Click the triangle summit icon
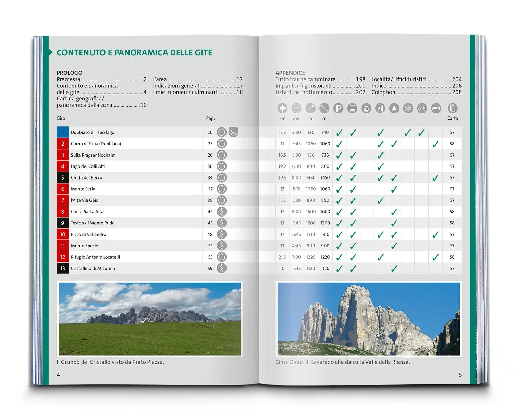Image resolution: width=514 pixels, height=420 pixels. [x=394, y=109]
